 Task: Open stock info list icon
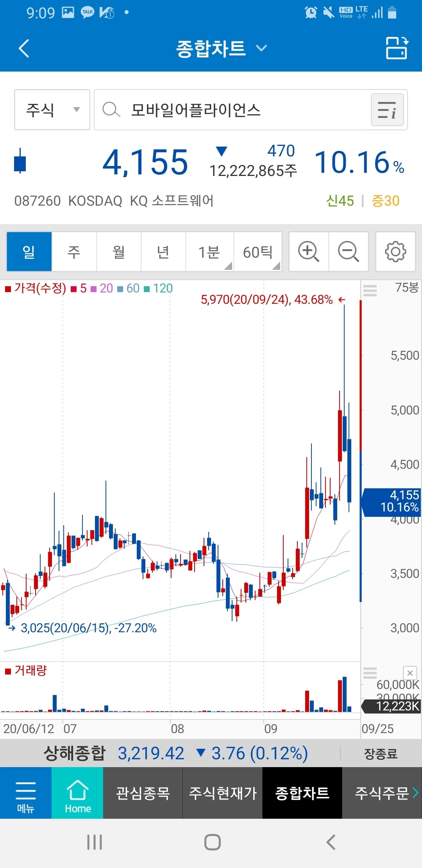tap(387, 110)
